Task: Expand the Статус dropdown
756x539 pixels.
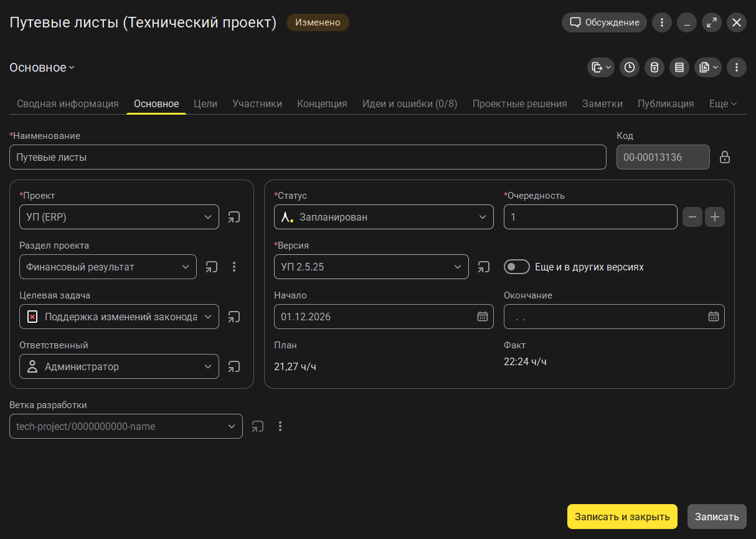Action: coord(482,217)
